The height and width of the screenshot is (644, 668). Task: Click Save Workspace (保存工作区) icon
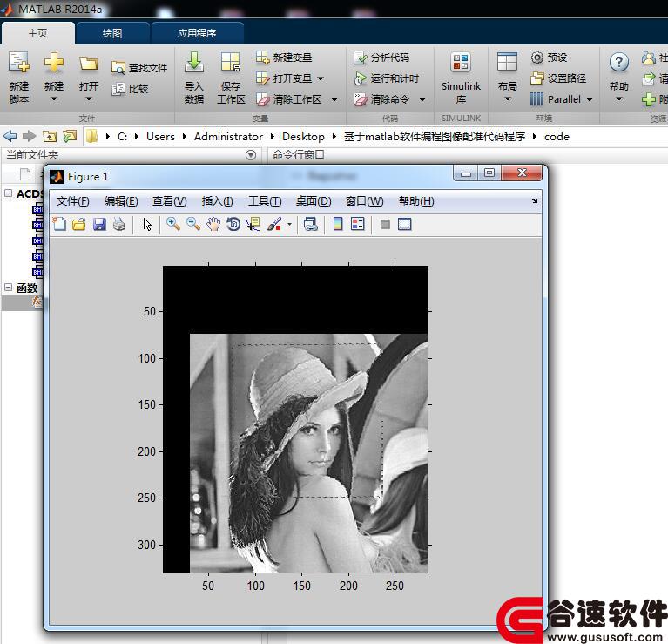click(231, 62)
